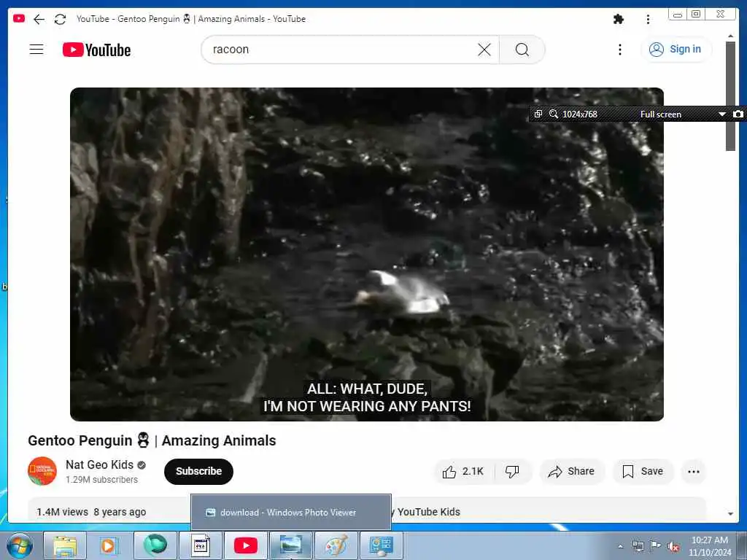Subscribe to Nat Geo Kids

(x=198, y=472)
